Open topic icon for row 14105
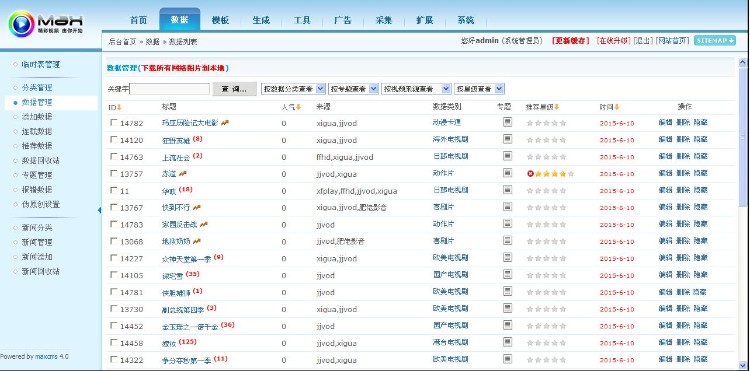Viewport: 750px width, 371px height. [x=507, y=274]
